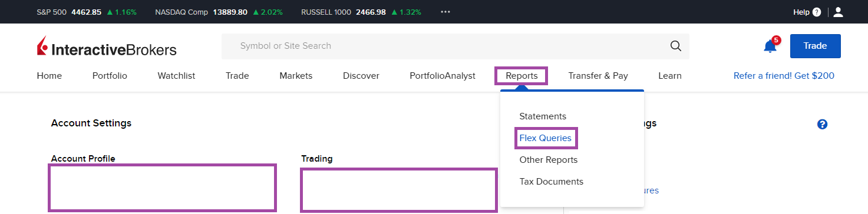Viewport: 868px width, 214px height.
Task: Follow the Refer a friend link
Action: pos(784,76)
